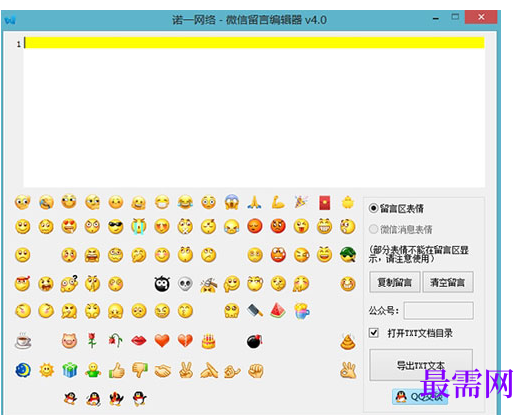Insert the raised fist emoji
Image resolution: width=532 pixels, height=415 pixels.
[x=255, y=371]
